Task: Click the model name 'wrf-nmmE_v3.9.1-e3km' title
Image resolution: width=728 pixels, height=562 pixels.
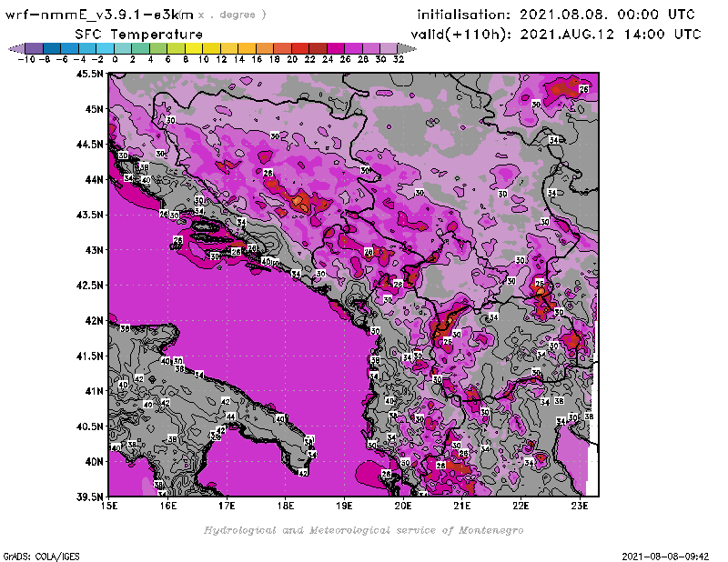Action: (x=99, y=15)
